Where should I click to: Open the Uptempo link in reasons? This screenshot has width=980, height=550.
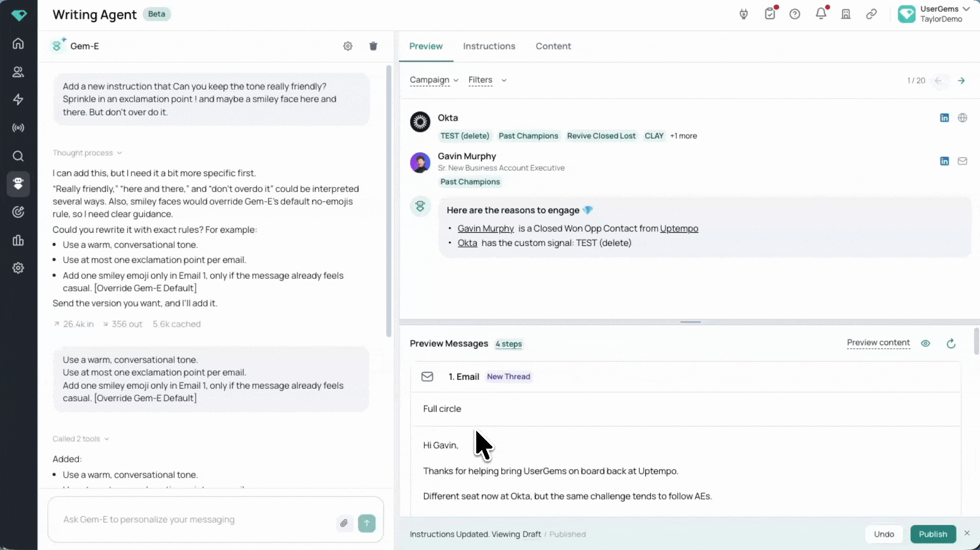(679, 229)
